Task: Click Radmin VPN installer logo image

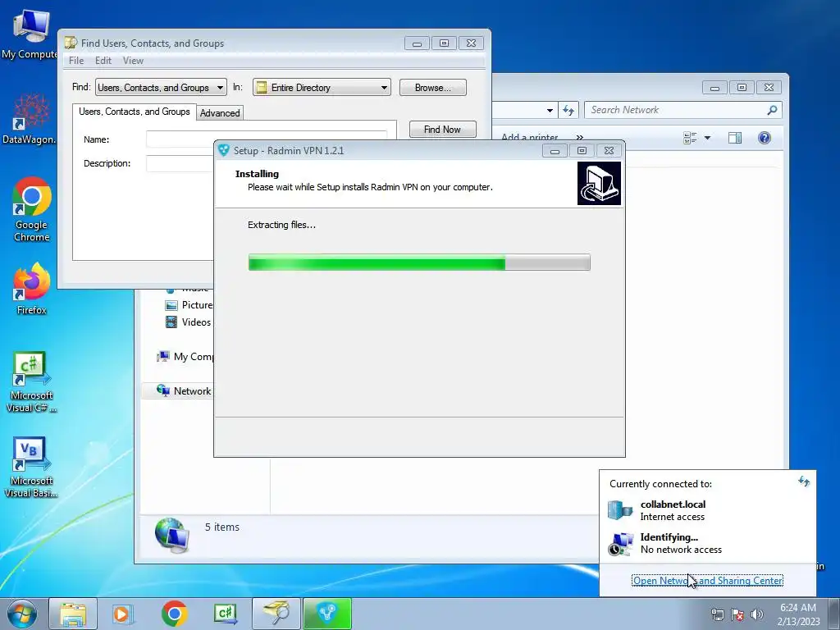Action: coord(599,183)
